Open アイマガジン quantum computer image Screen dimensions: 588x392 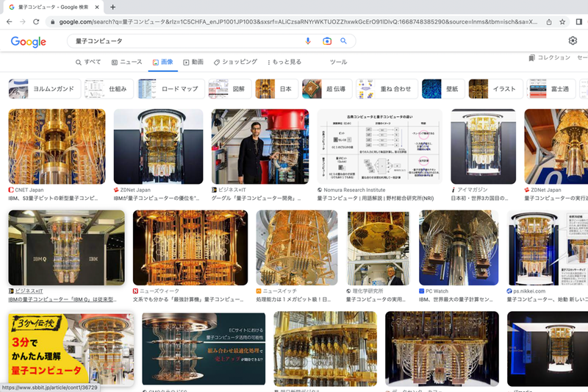[484, 146]
